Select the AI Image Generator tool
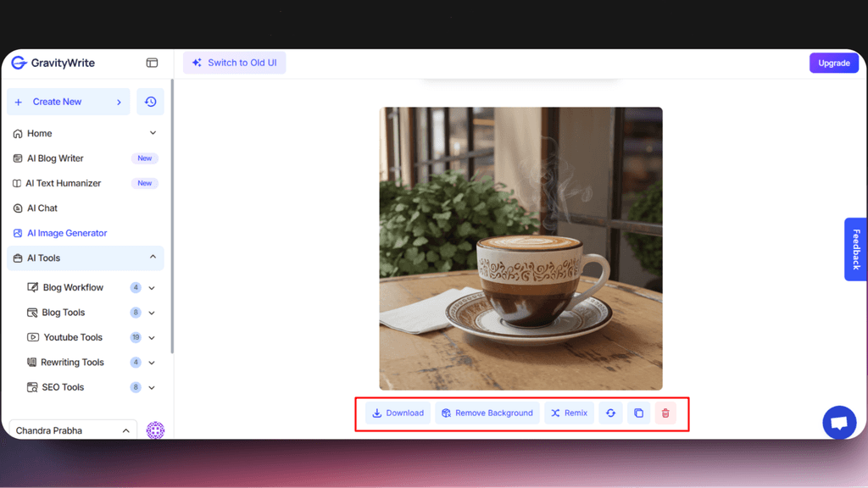 click(x=65, y=233)
